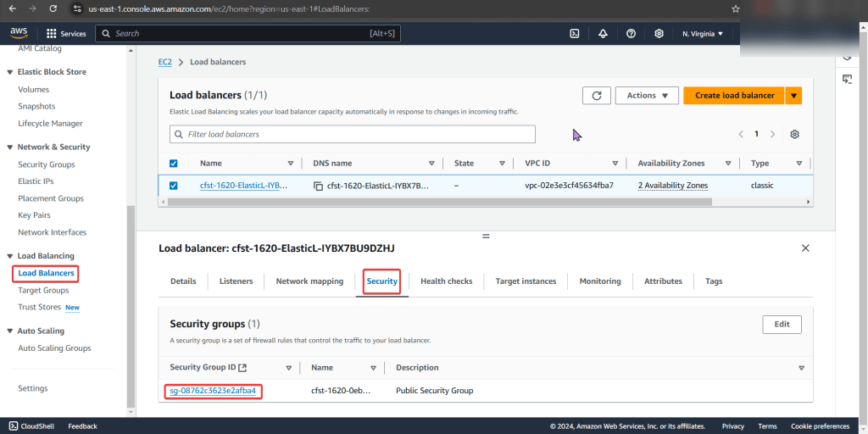Copy the DNS name using copy icon

pos(318,186)
